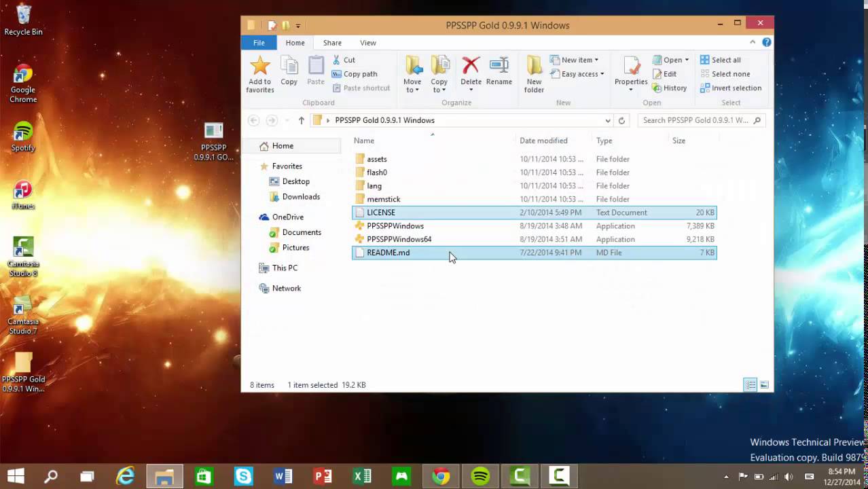This screenshot has height=489, width=868.
Task: Click the address bar refresh button
Action: [621, 120]
